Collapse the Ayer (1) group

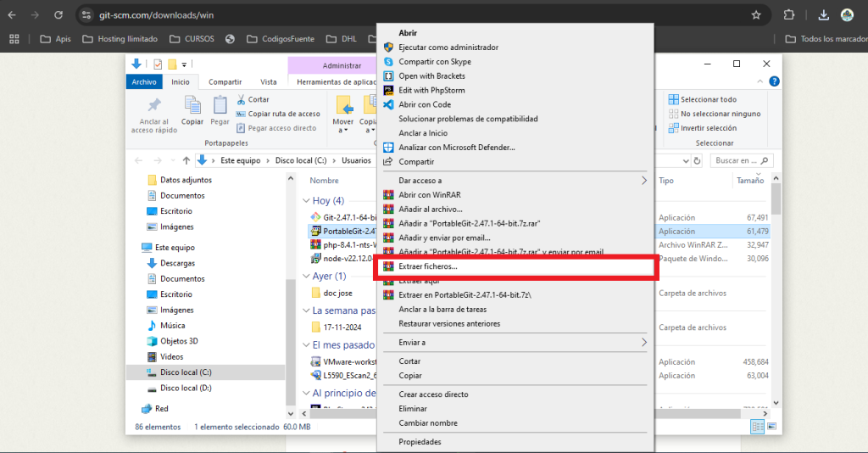(306, 276)
